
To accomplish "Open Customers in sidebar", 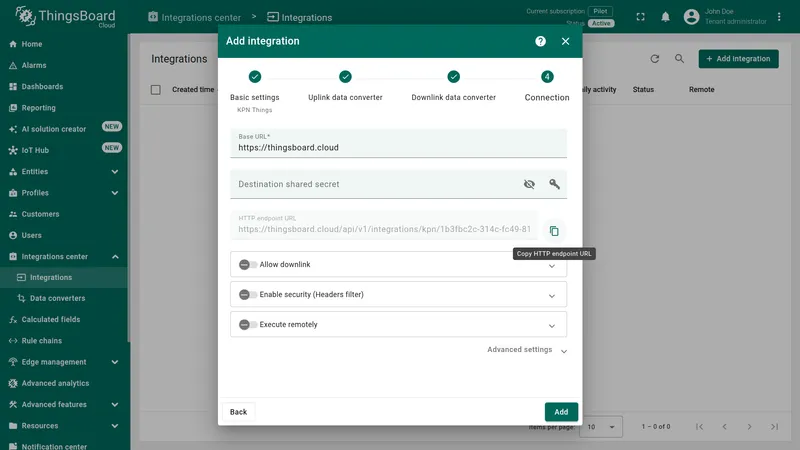I will [x=64, y=214].
